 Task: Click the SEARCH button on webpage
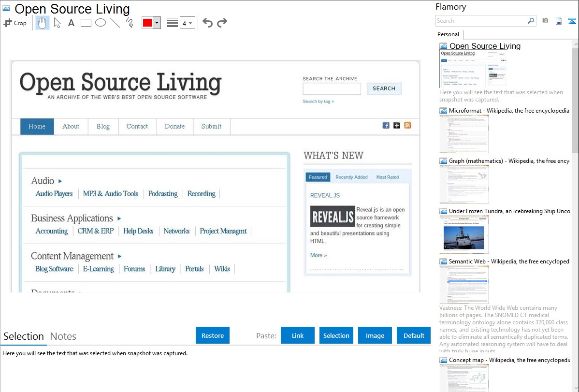pos(384,88)
